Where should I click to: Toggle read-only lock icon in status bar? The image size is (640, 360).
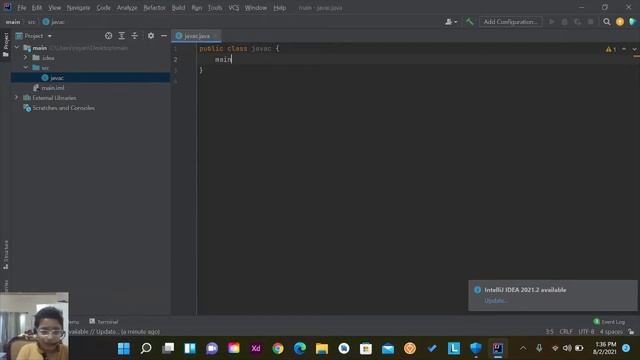pos(631,332)
